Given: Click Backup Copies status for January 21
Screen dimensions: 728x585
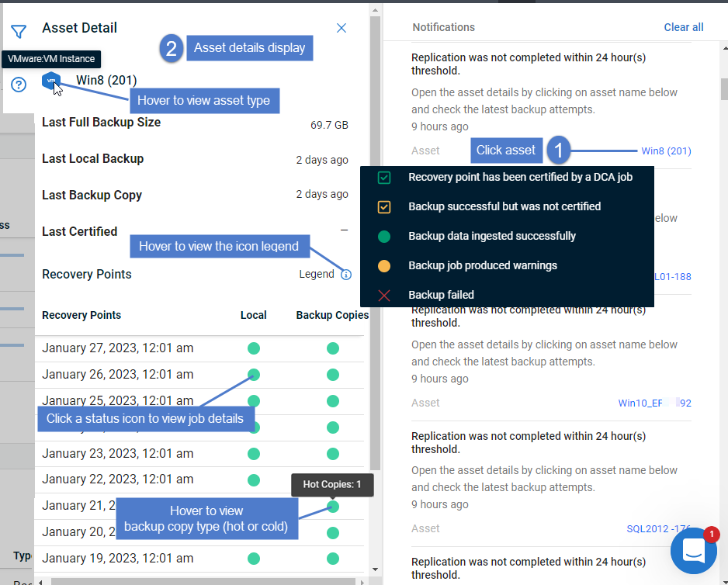Looking at the screenshot, I should pyautogui.click(x=333, y=507).
